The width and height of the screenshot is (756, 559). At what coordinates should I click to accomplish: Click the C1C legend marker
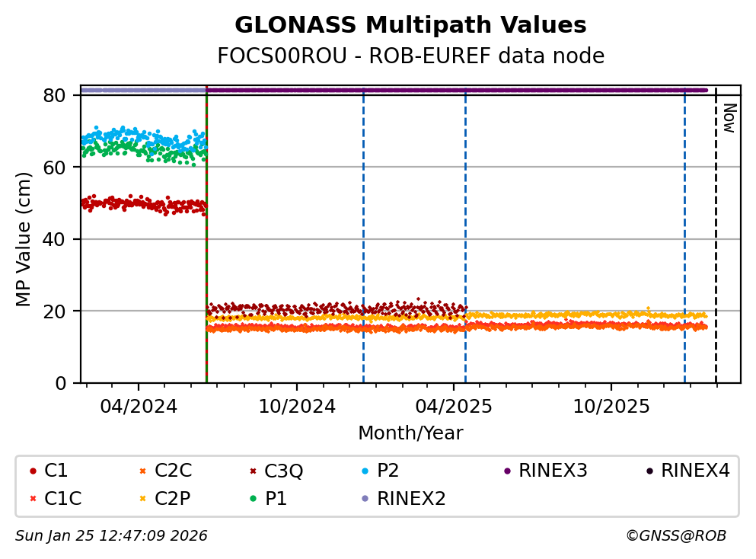[x=33, y=499]
